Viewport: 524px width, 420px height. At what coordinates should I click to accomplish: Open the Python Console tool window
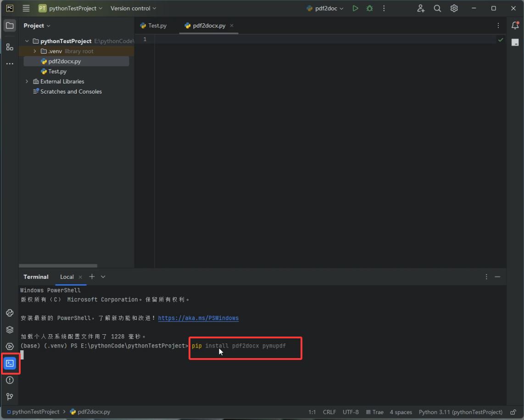10,313
